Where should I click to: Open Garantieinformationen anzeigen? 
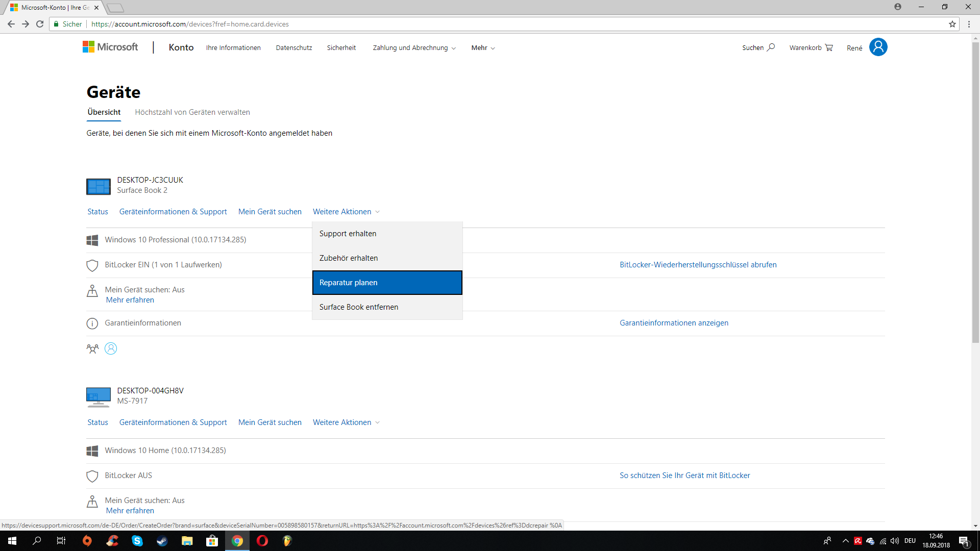[674, 323]
